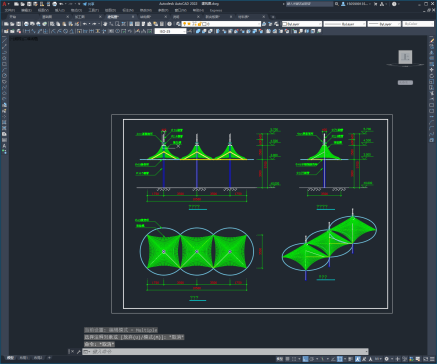Image resolution: width=437 pixels, height=364 pixels.
Task: Open the status bar customization menu icon
Action: tap(432, 359)
